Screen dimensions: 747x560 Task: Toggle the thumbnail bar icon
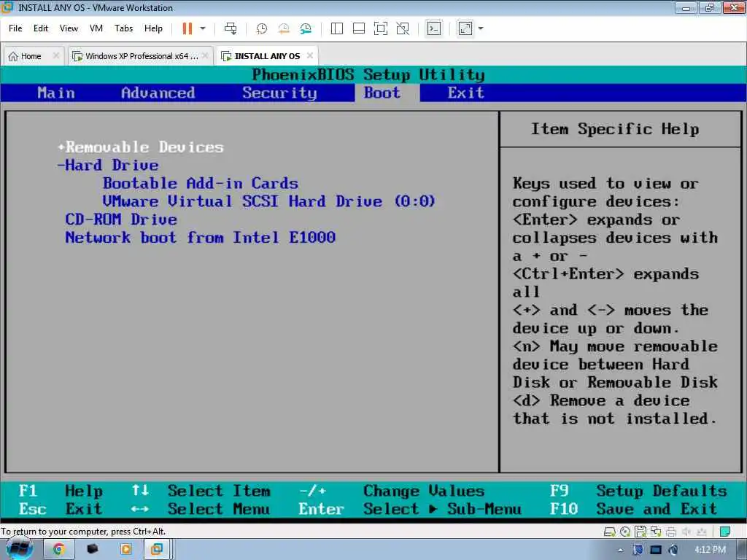359,28
